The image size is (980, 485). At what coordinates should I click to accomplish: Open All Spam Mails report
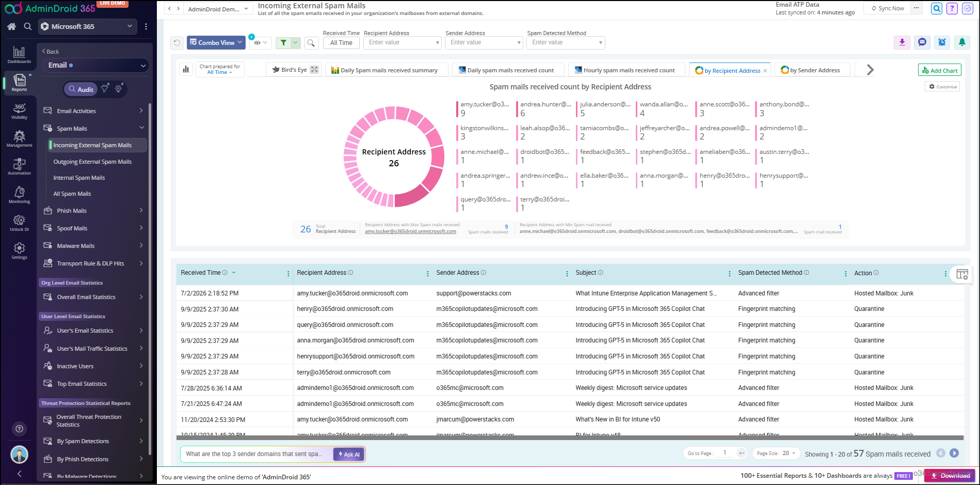click(72, 194)
